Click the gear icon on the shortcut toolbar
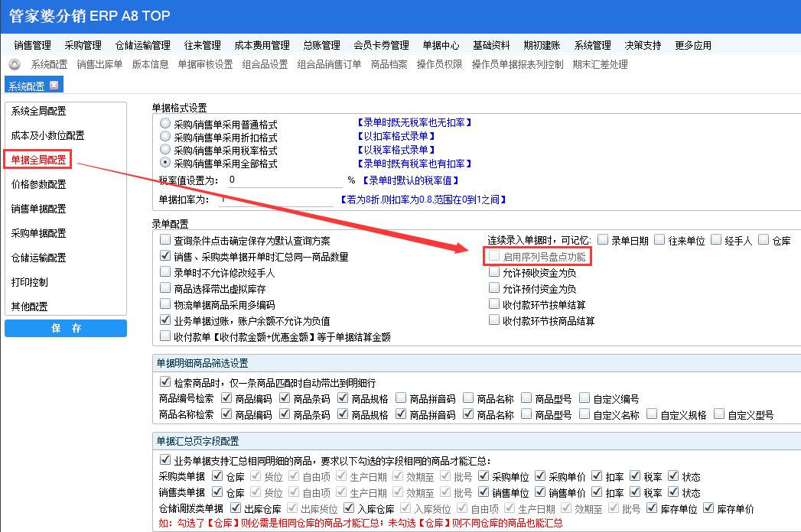 click(14, 65)
